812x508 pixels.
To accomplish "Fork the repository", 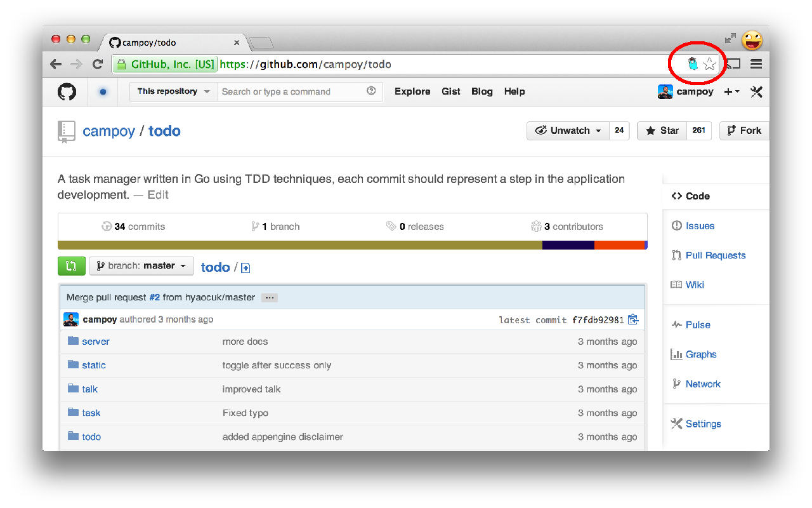I will pyautogui.click(x=744, y=131).
